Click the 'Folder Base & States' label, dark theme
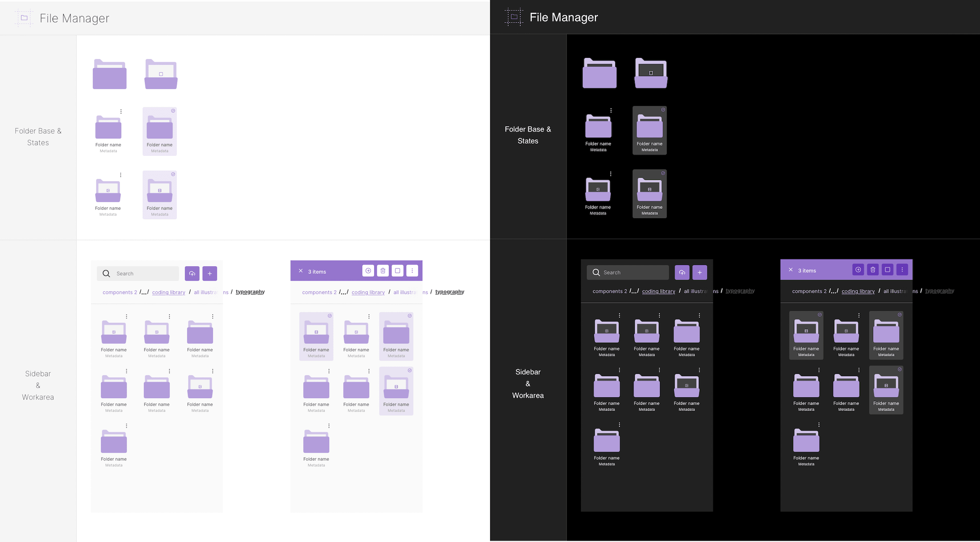The width and height of the screenshot is (980, 542). [528, 135]
